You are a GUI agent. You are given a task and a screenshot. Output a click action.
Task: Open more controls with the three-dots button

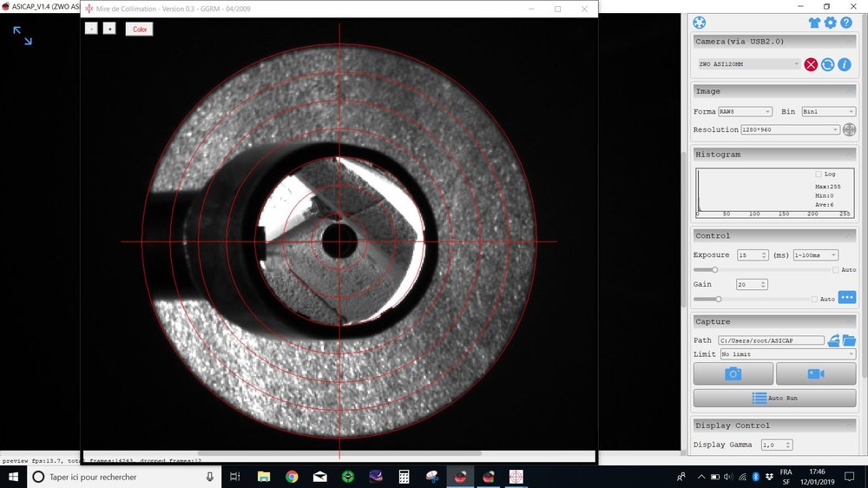tap(847, 298)
